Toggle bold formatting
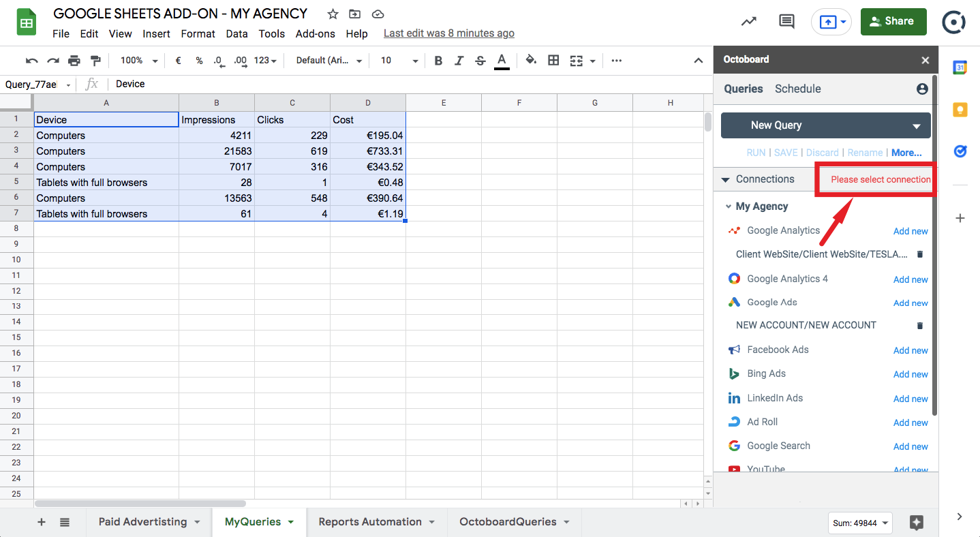The height and width of the screenshot is (537, 980). [x=438, y=61]
